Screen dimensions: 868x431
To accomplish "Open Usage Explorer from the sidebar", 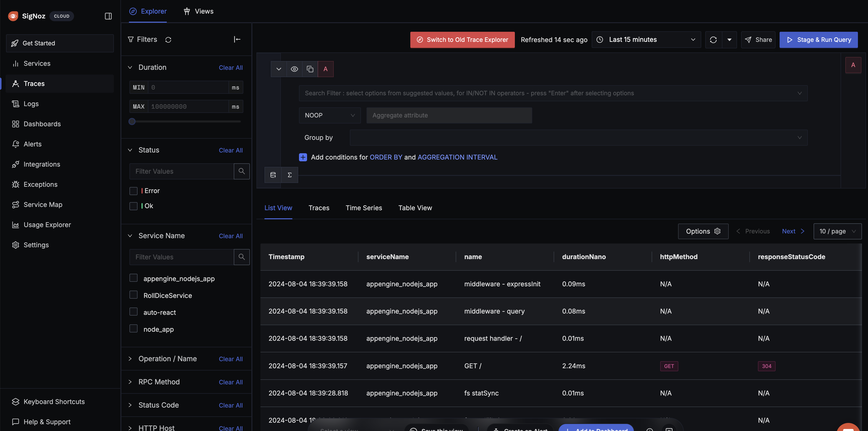I will 60,225.
